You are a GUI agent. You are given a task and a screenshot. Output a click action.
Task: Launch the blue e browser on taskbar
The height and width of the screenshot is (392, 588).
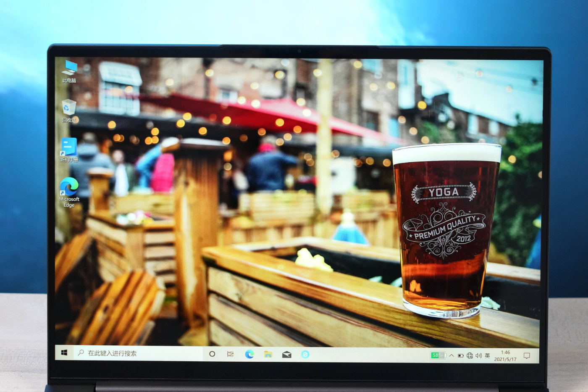coord(305,355)
